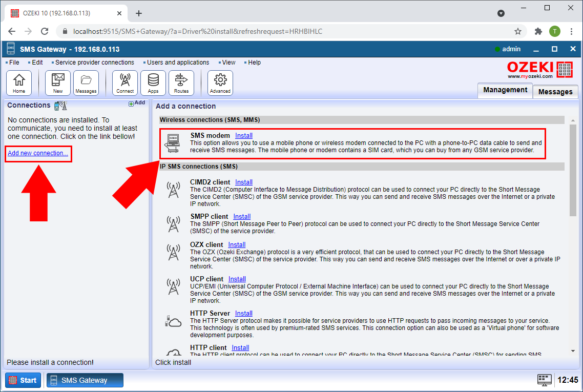Click the connection list scrollbar thumb
583x392 pixels.
click(x=573, y=170)
